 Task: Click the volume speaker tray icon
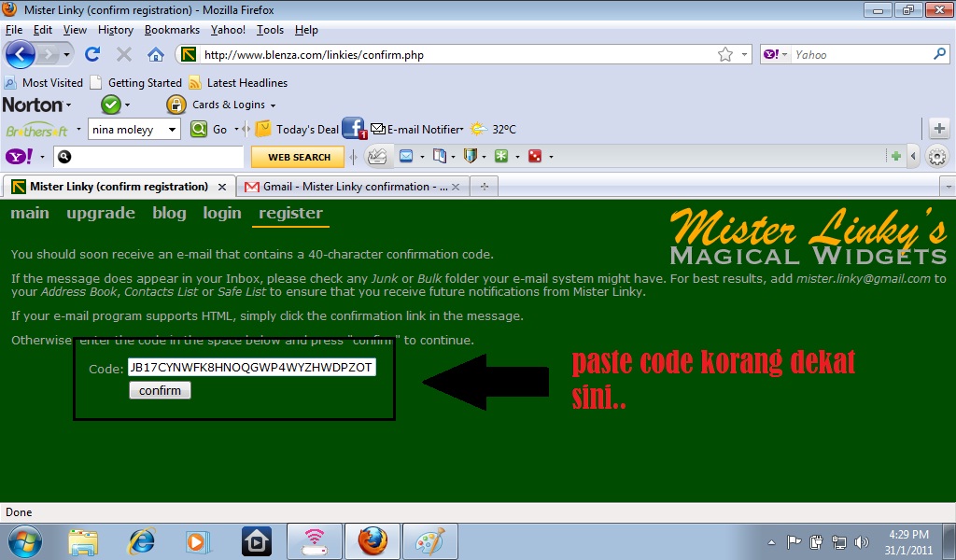862,541
